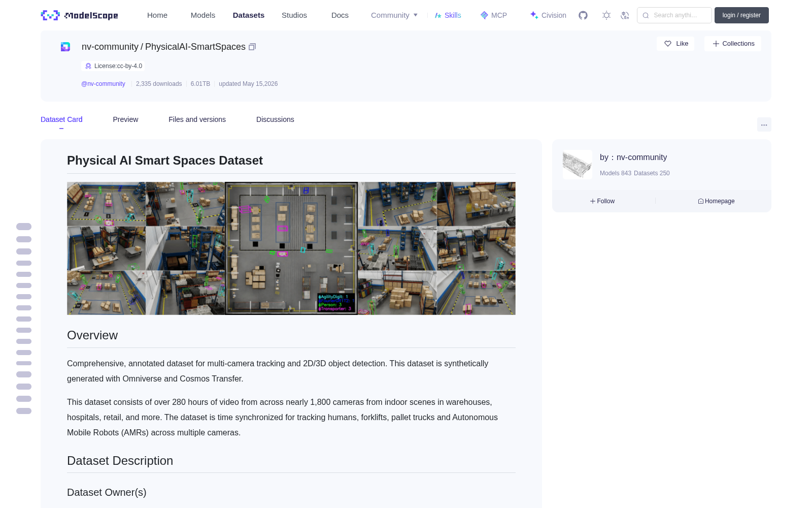This screenshot has height=508, width=812.
Task: Click the "6.01TB" size text
Action: pyautogui.click(x=200, y=84)
